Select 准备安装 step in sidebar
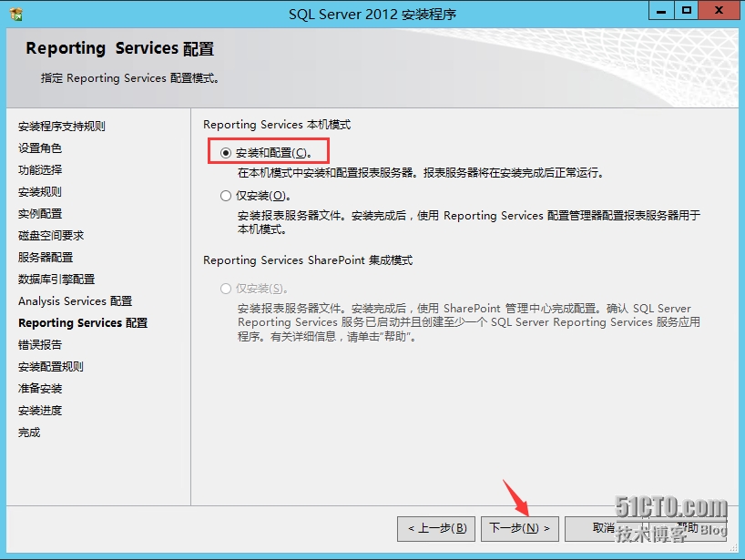Screen dimensions: 745x560 tap(40, 389)
